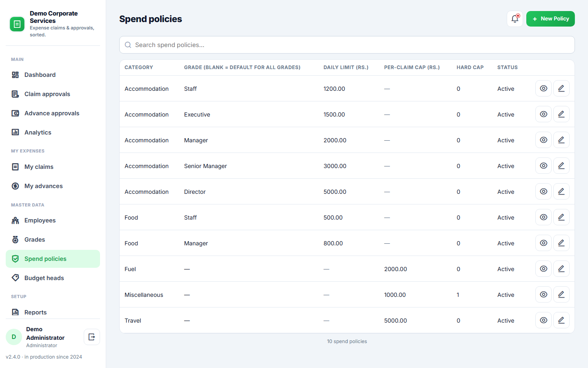588x368 pixels.
Task: Click the Demo Corporate Services logo
Action: click(x=17, y=24)
